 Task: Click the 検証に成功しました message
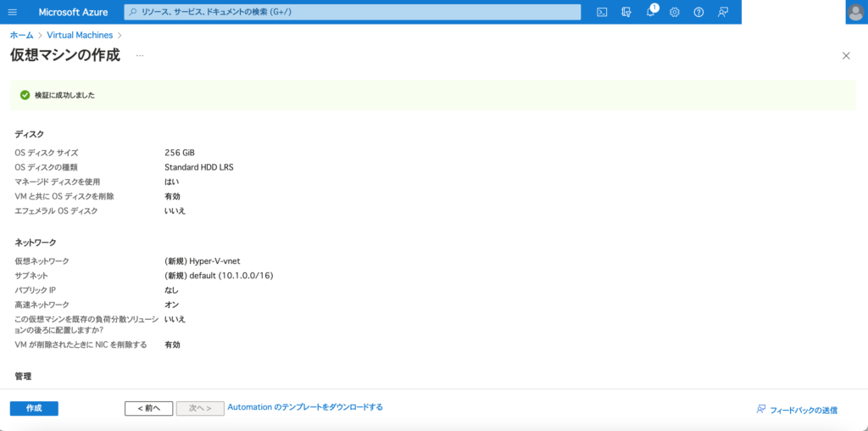(x=64, y=95)
